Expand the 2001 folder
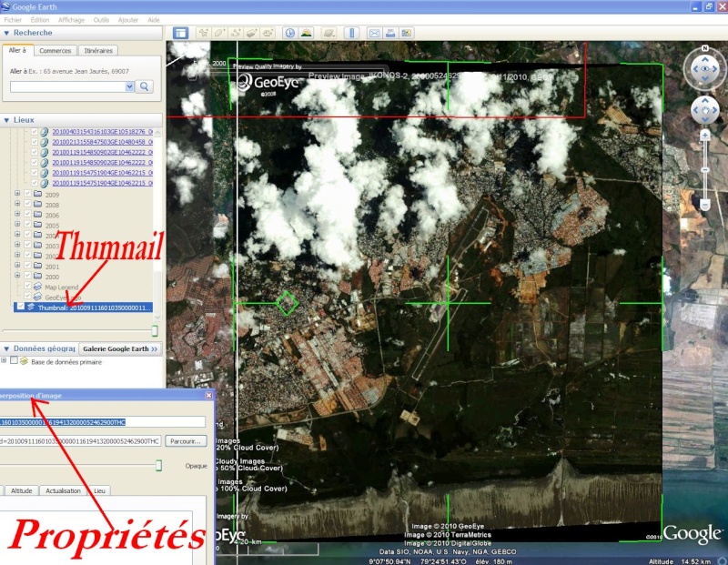 (x=17, y=266)
